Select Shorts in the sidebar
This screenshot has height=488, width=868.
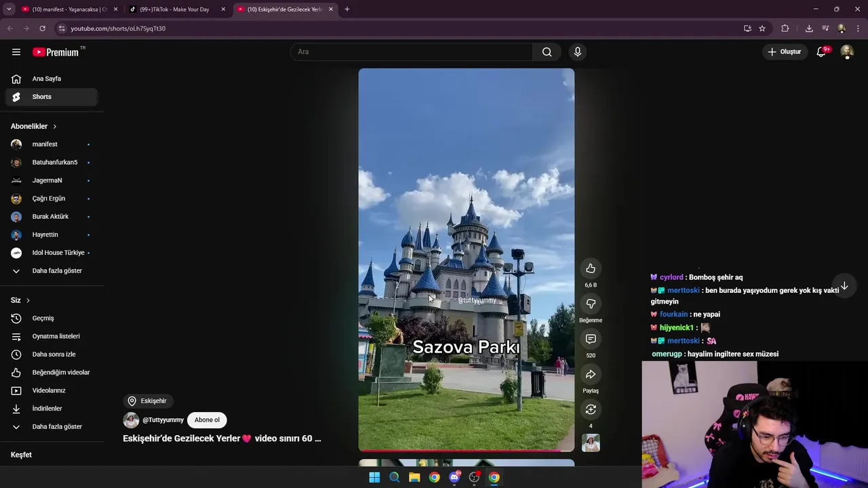coord(52,97)
